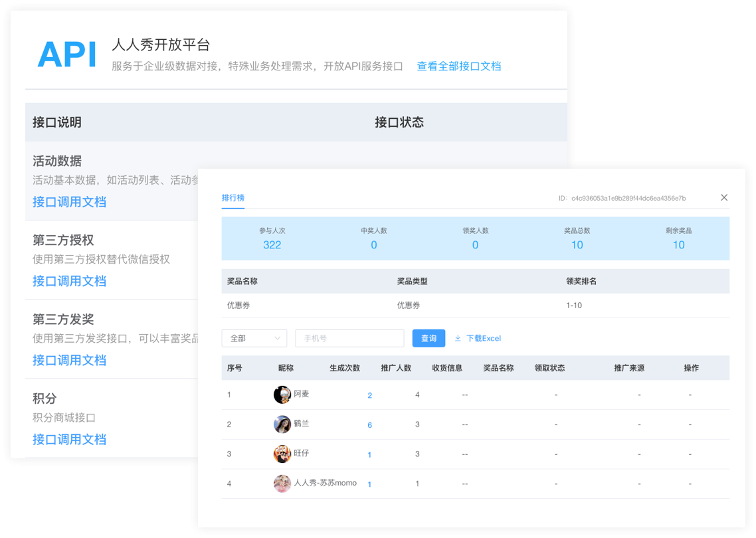The image size is (756, 538).
Task: Select the 优惠券 prize name cell
Action: pos(238,305)
